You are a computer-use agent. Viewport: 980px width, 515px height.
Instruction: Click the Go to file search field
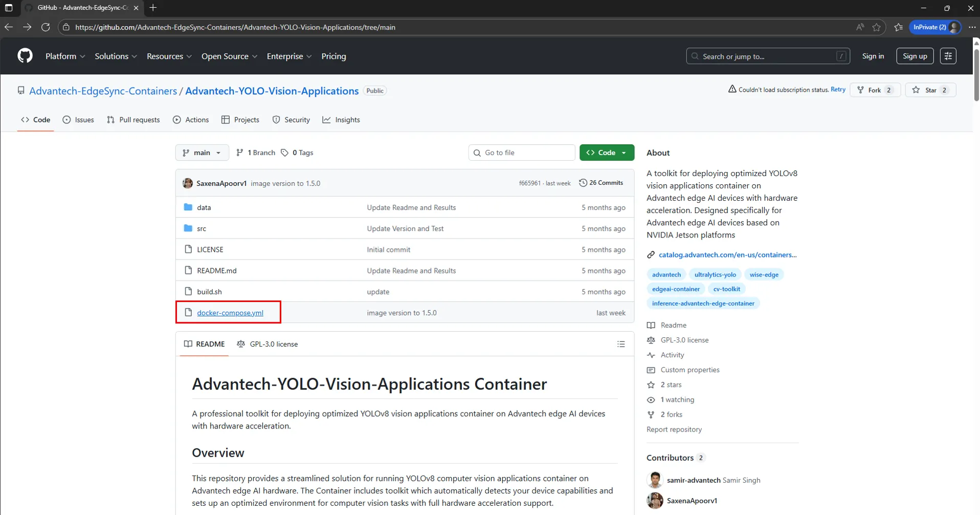click(x=521, y=152)
